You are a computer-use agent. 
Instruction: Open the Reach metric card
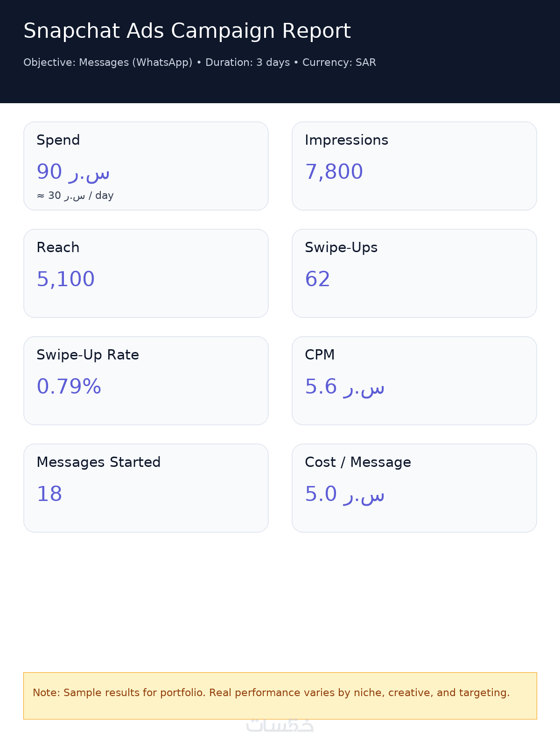(x=146, y=274)
